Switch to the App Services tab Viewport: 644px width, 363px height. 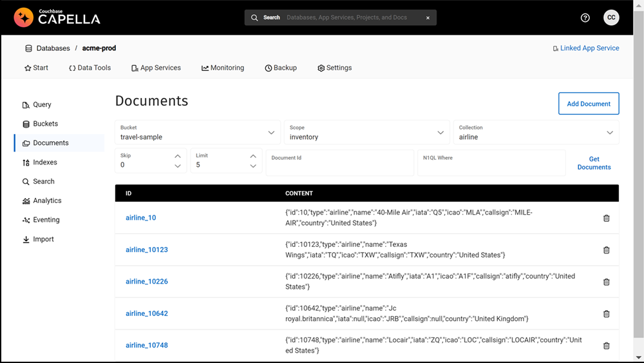[x=156, y=68]
